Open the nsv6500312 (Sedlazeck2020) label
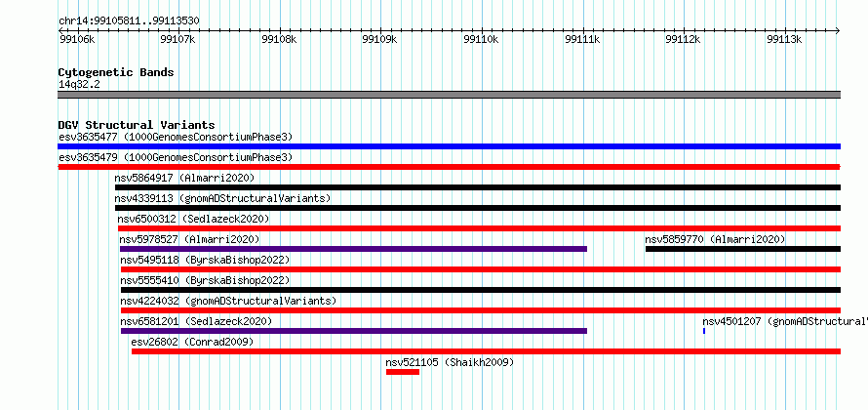This screenshot has width=868, height=410. point(193,219)
